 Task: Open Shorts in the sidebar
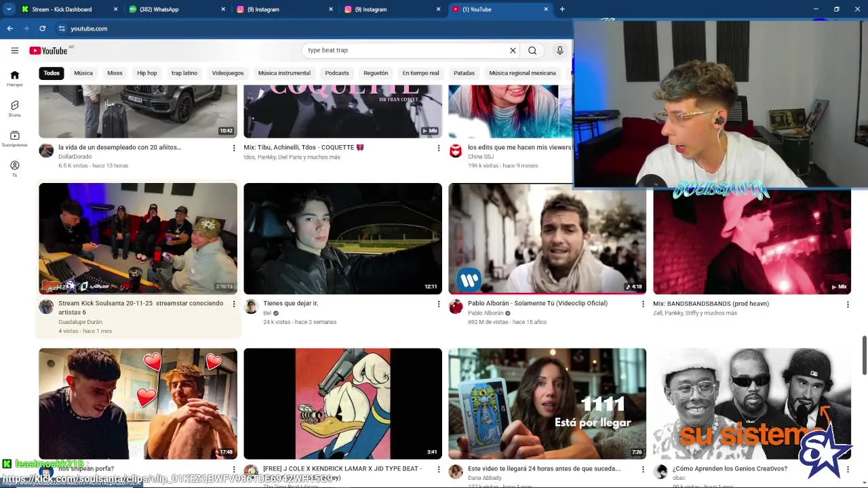coord(14,108)
